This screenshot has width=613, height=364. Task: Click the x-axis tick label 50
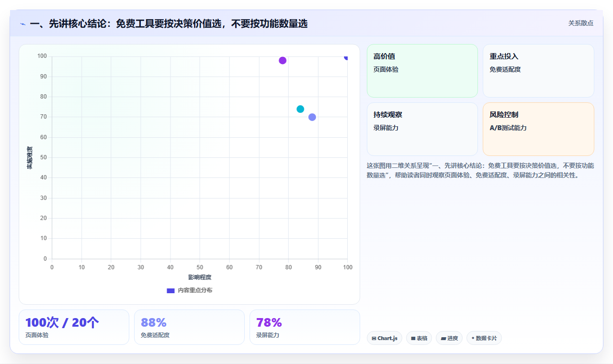pyautogui.click(x=200, y=267)
